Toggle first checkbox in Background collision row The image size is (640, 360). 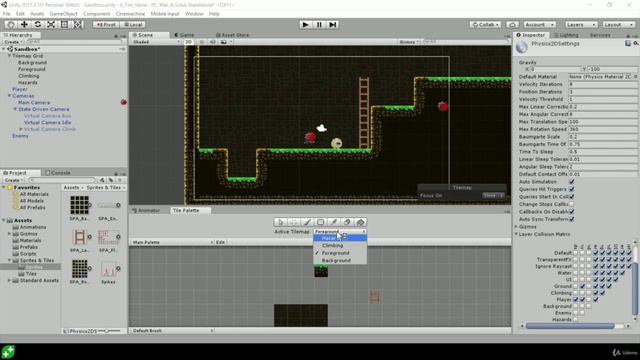[x=576, y=306]
